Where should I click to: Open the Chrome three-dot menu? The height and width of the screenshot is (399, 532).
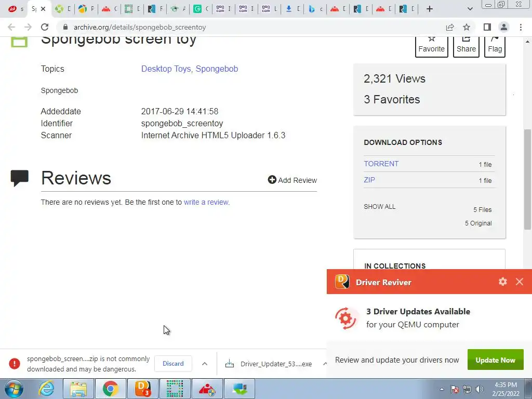click(x=521, y=27)
